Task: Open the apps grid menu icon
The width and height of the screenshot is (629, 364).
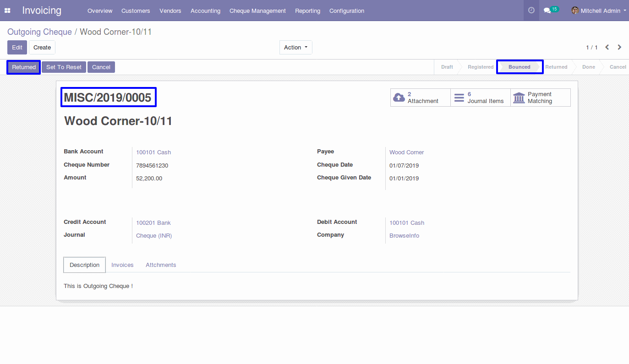Action: [x=7, y=11]
